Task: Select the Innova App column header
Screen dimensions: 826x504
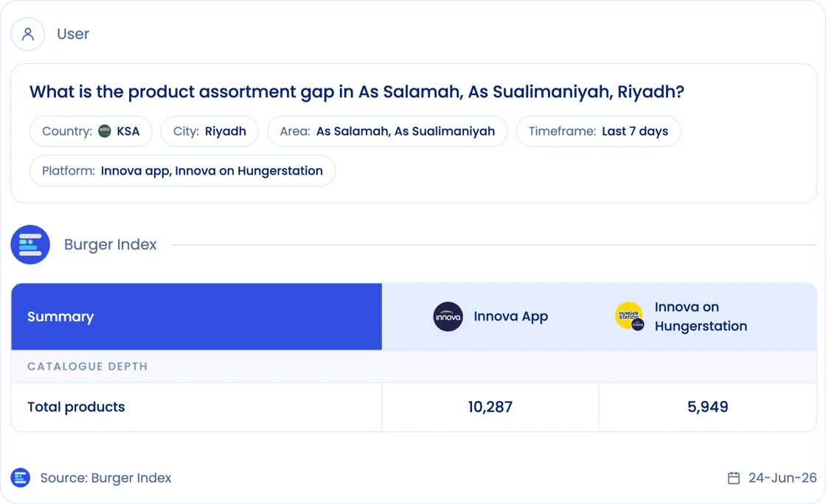Action: point(490,317)
